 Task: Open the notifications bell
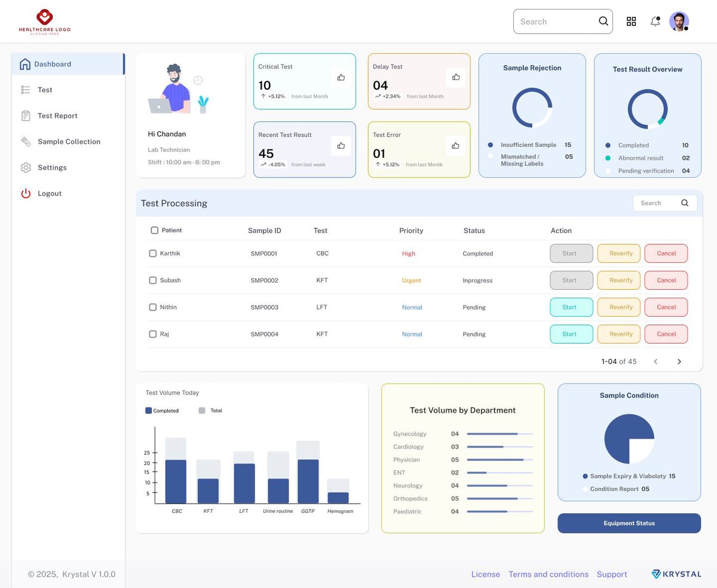[x=655, y=22]
